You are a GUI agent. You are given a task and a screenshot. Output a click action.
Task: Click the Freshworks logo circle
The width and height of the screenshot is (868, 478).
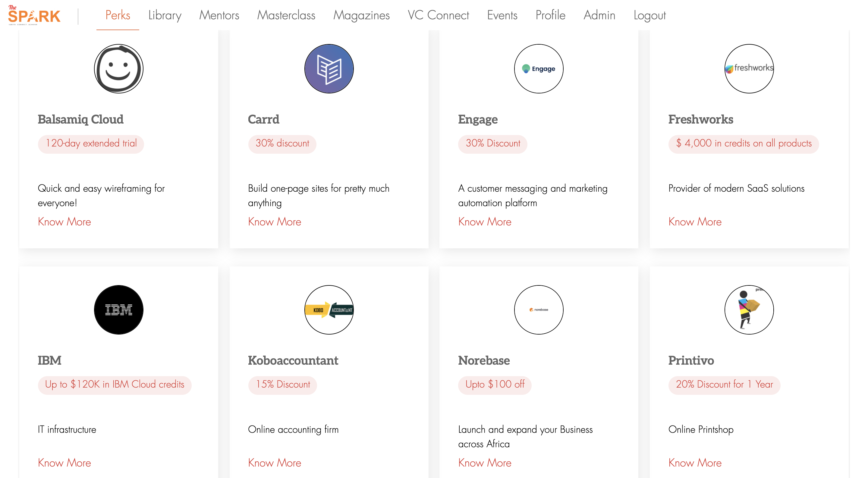(x=749, y=69)
